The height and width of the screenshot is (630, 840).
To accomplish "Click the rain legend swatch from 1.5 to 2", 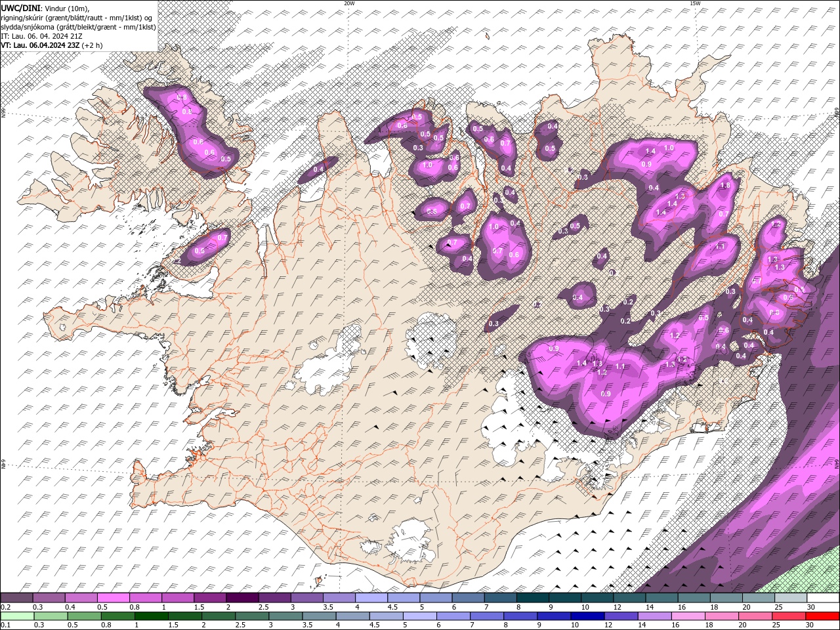I will tap(184, 616).
